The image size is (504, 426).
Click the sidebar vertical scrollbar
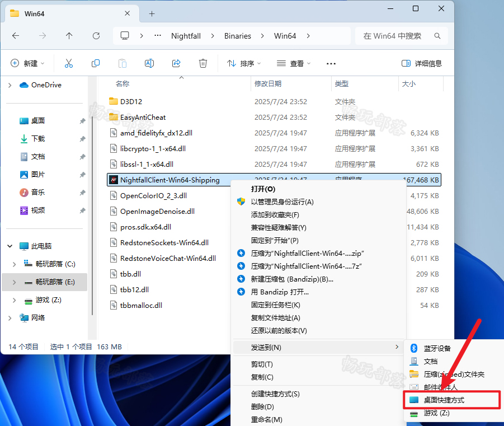pos(92,215)
